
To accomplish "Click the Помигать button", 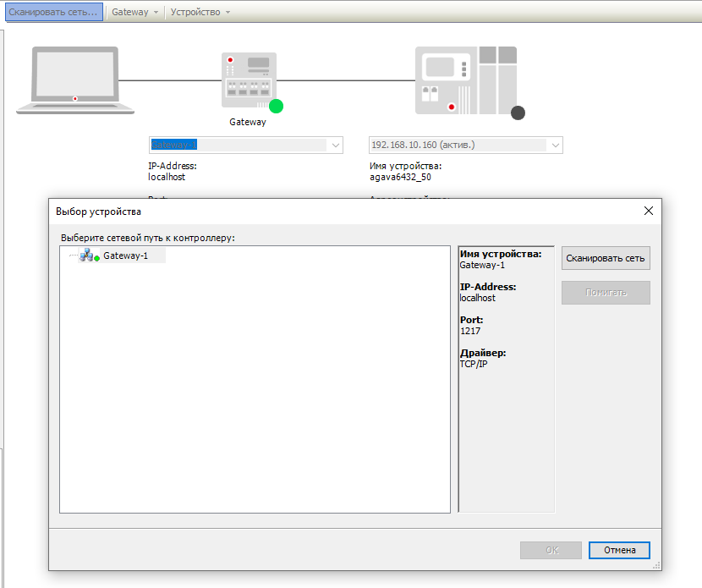I will pyautogui.click(x=606, y=293).
